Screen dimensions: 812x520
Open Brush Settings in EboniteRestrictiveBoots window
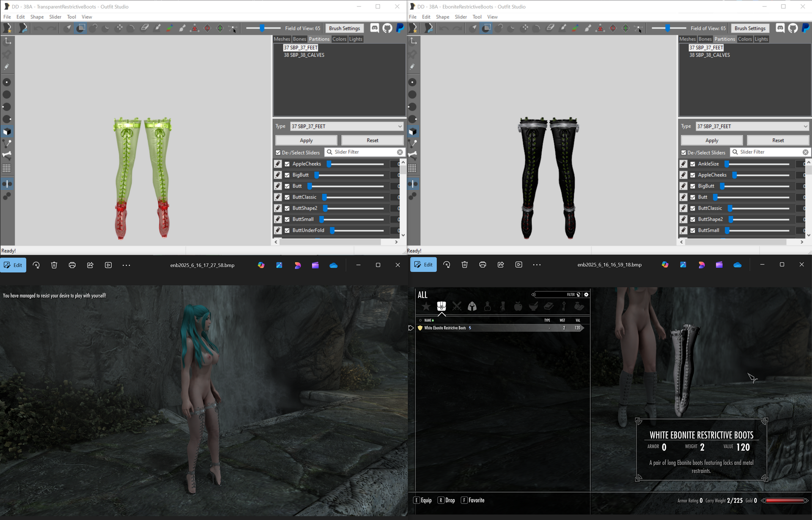tap(750, 28)
